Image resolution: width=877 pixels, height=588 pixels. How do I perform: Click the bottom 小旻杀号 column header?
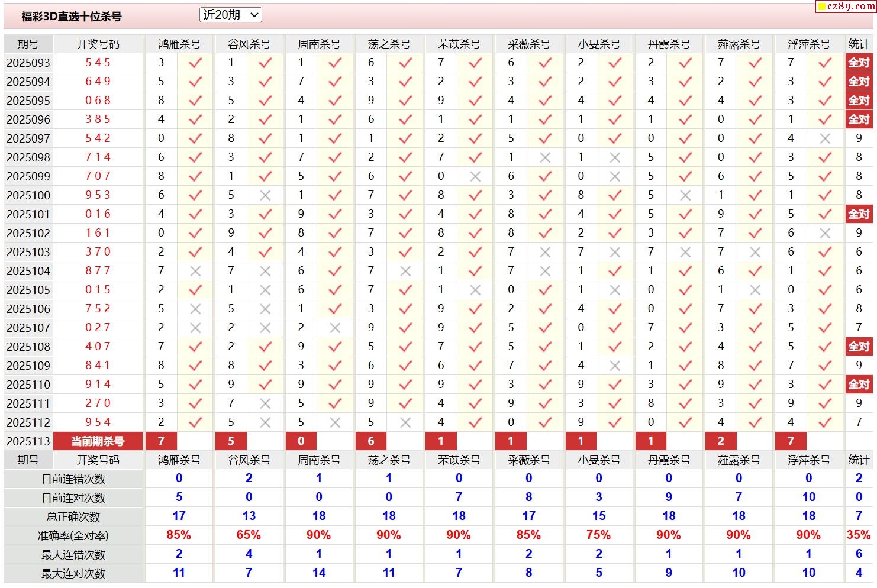point(599,460)
